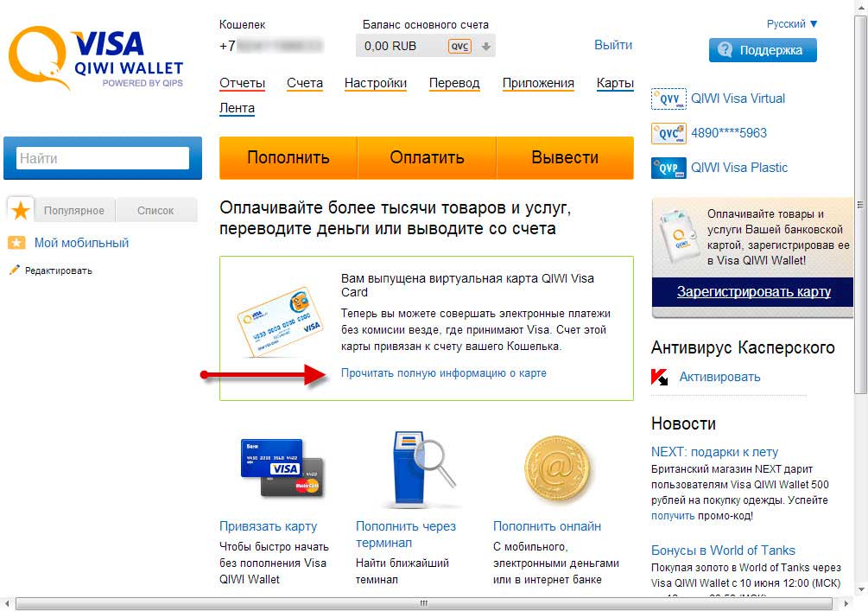Click the terminal with magnifier image
The height and width of the screenshot is (611, 868).
point(423,469)
